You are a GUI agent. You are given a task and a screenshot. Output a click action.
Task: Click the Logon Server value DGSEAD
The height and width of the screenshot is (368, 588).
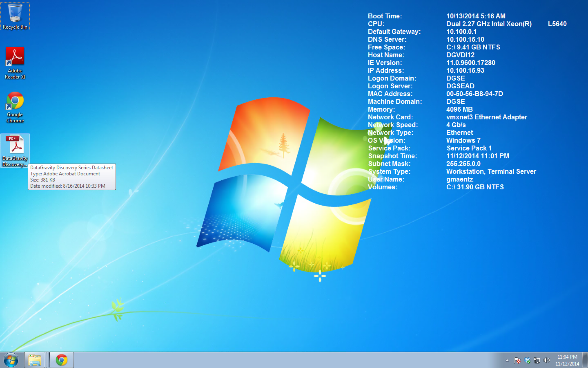click(460, 86)
